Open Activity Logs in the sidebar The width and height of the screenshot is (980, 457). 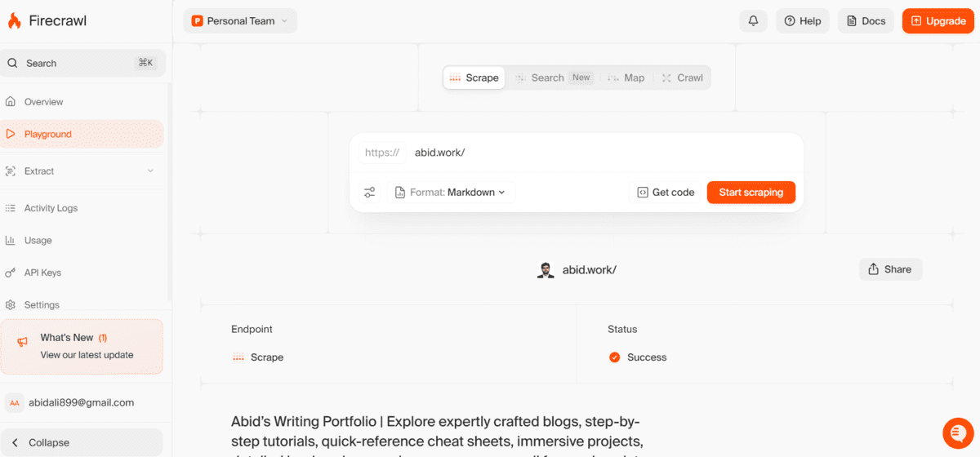click(x=51, y=208)
